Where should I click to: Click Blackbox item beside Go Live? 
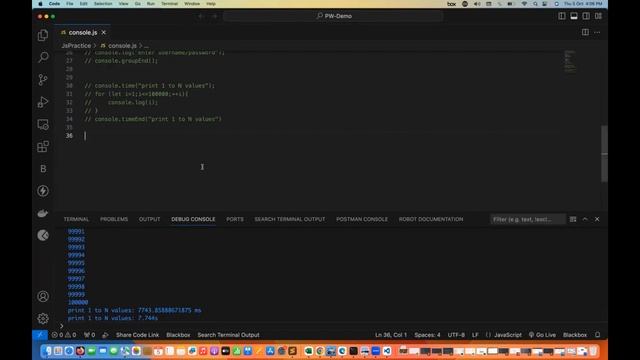coord(575,335)
